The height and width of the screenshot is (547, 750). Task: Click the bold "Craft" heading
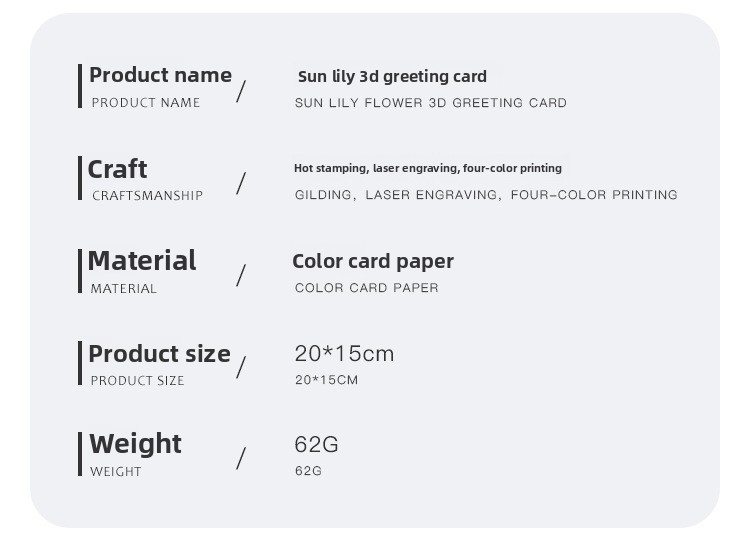pos(117,169)
